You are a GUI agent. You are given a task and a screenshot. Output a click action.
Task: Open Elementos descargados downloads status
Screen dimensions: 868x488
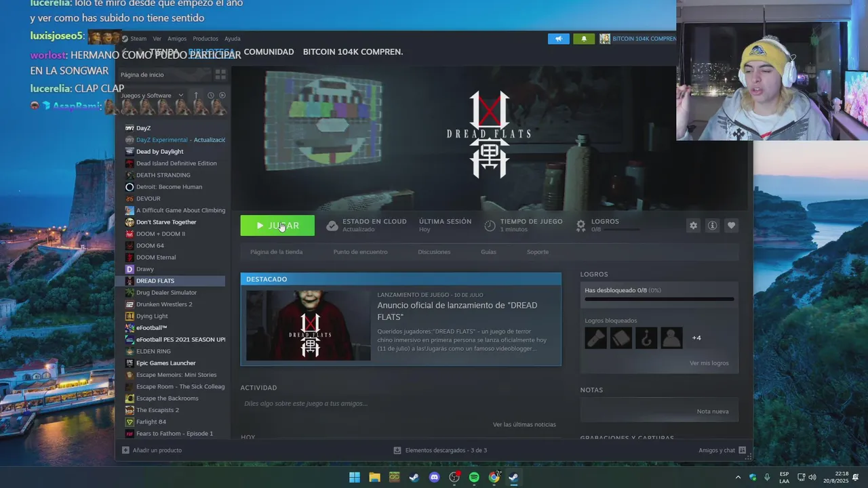440,450
